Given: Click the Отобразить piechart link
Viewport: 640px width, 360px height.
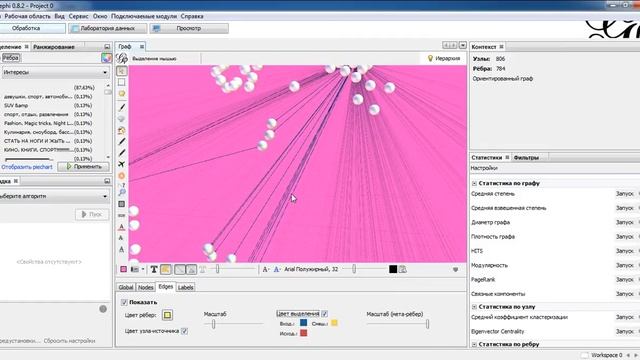Looking at the screenshot, I should point(27,167).
